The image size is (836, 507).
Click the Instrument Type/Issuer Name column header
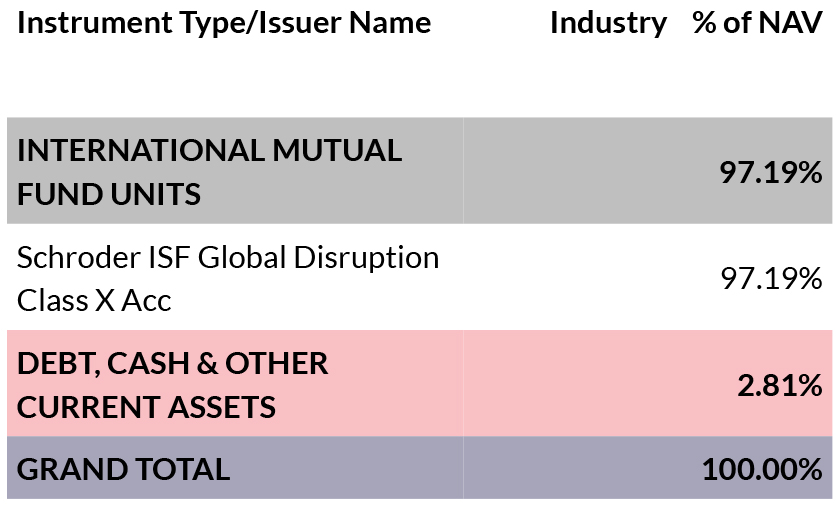tap(224, 23)
